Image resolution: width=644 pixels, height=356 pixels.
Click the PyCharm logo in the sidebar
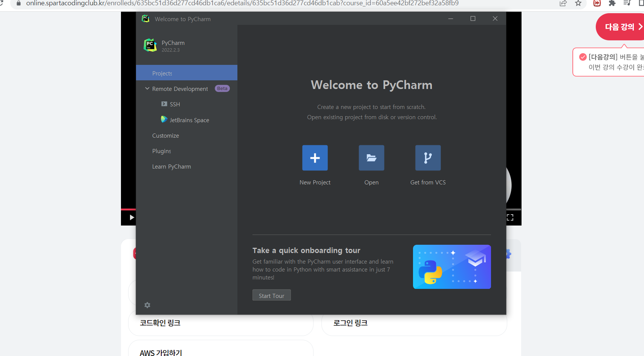tap(150, 45)
